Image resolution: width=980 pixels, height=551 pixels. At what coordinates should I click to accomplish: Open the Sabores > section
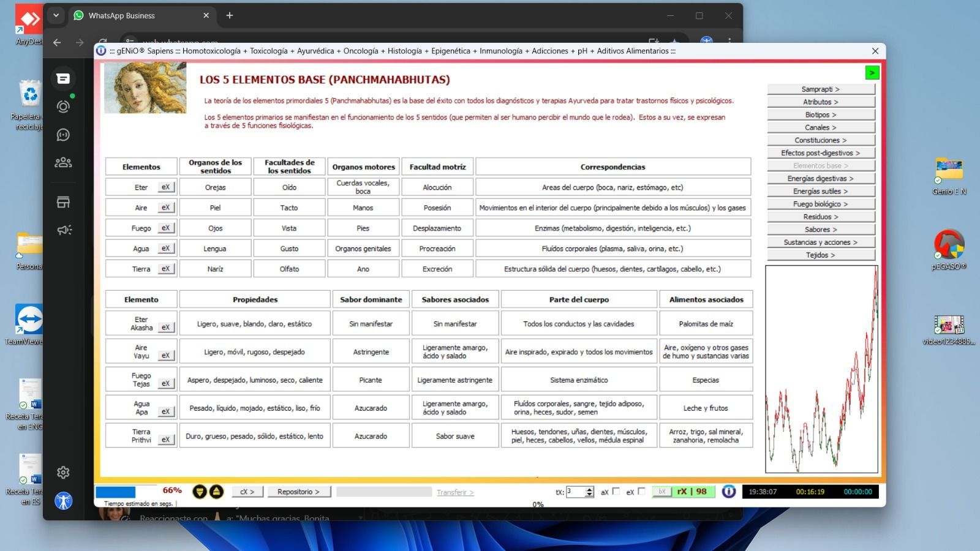click(x=821, y=230)
